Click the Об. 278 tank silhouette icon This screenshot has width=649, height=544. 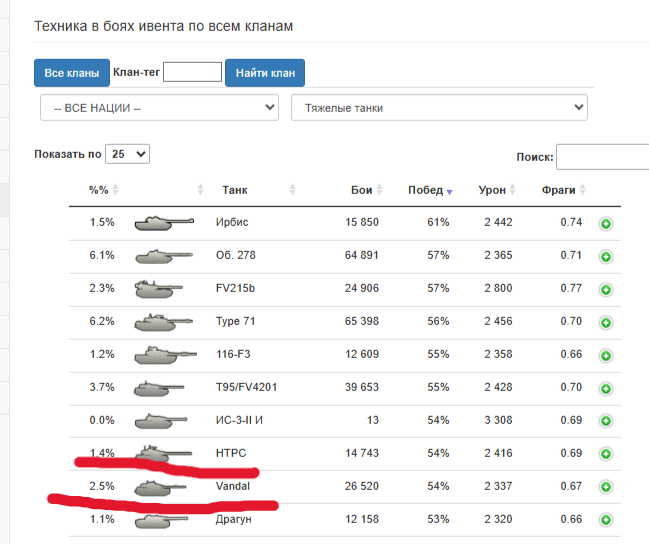point(164,256)
